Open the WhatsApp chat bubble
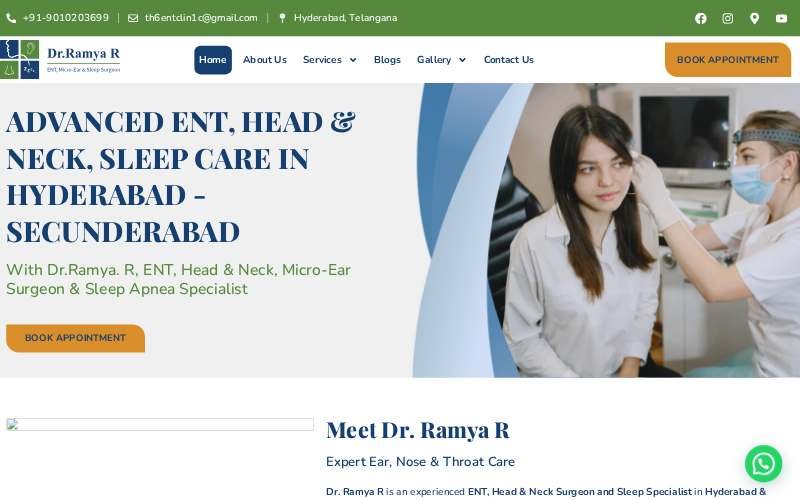Viewport: 800px width, 500px height. click(763, 464)
